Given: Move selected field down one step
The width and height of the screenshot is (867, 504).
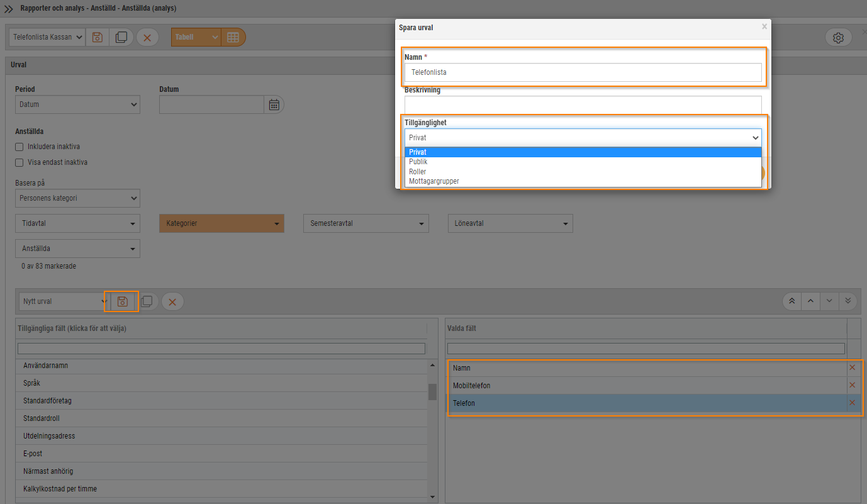Looking at the screenshot, I should (829, 301).
